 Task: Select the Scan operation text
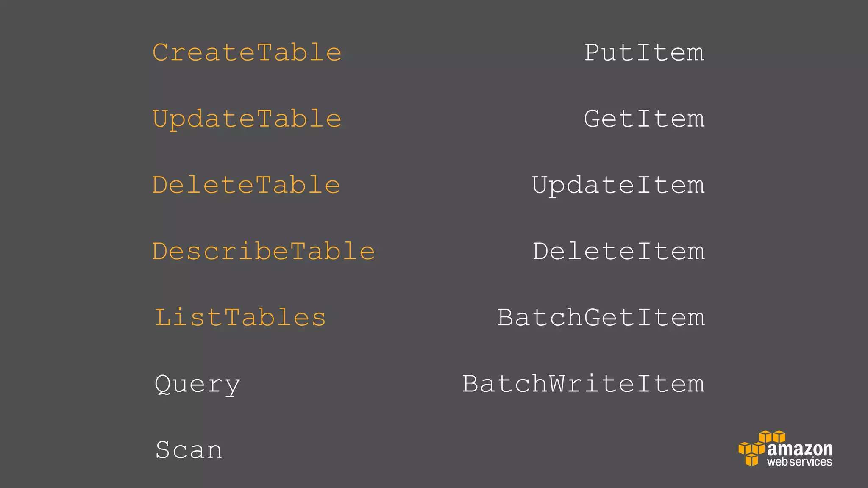[189, 450]
